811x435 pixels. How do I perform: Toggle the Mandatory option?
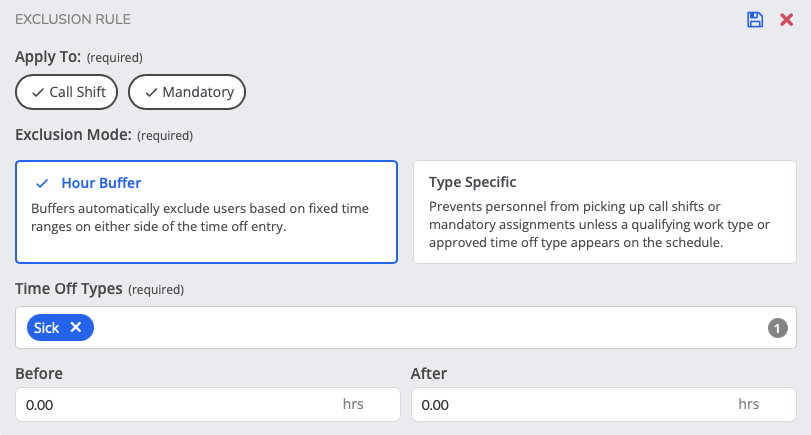[187, 92]
